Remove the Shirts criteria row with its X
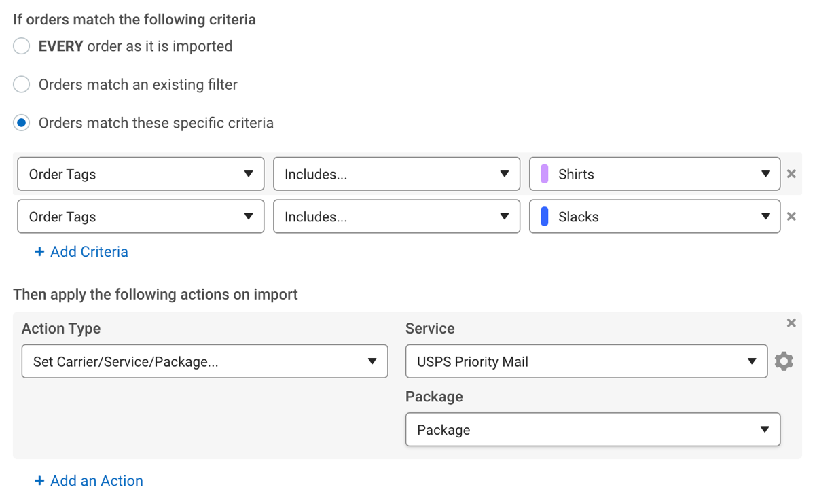 (x=791, y=173)
